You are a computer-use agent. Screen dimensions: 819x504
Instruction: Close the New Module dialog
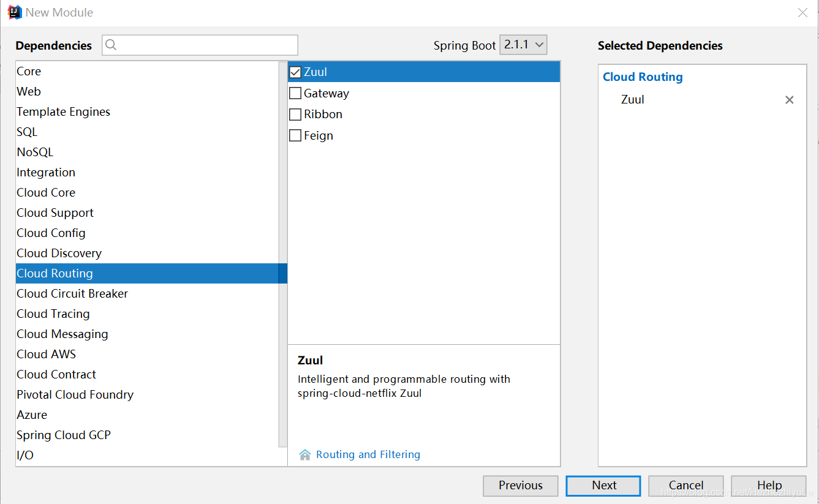802,12
